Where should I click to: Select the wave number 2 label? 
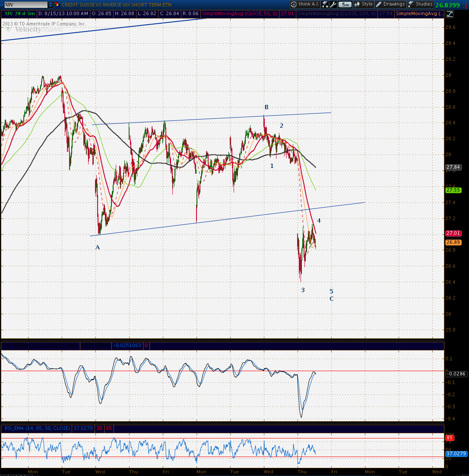coord(282,126)
